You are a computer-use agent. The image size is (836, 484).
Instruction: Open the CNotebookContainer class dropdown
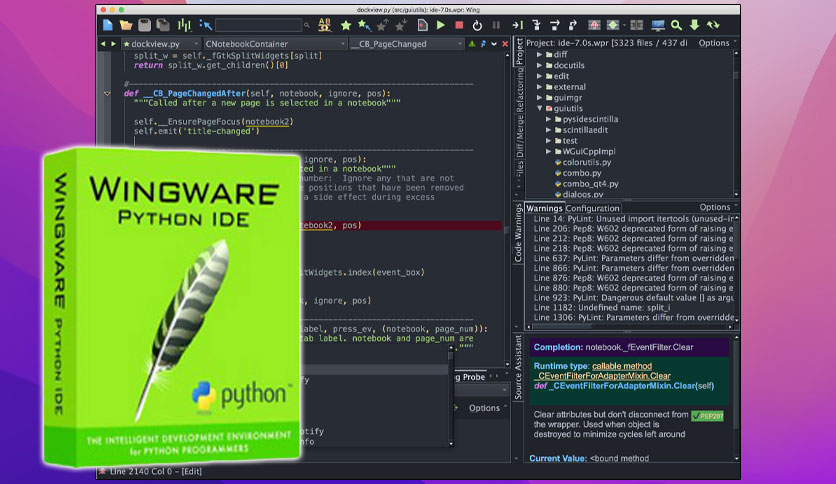(275, 44)
